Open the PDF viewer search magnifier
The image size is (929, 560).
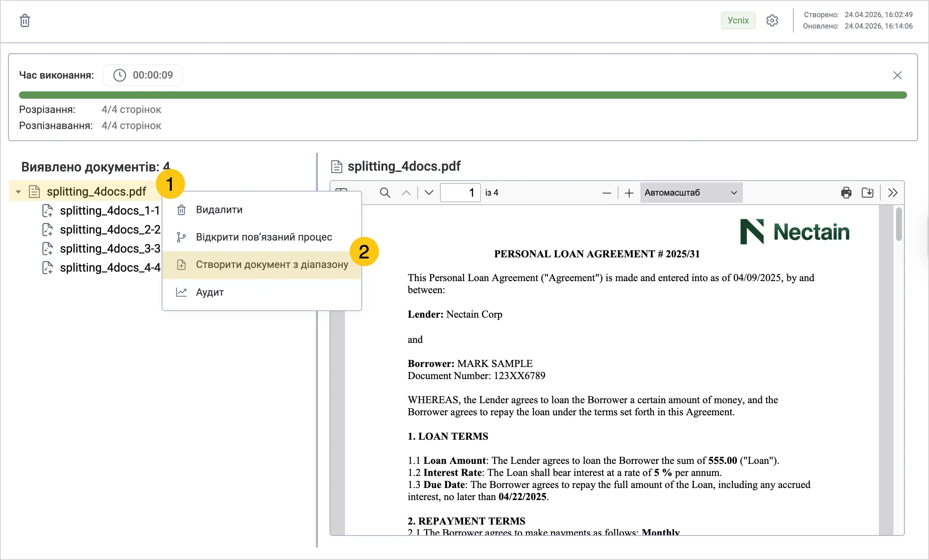coord(384,193)
